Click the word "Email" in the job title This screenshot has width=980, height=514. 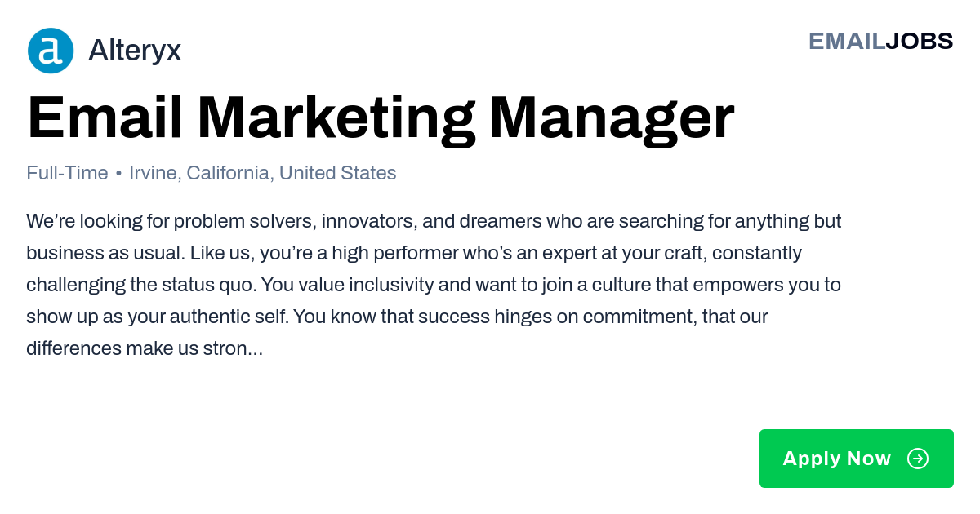(105, 119)
